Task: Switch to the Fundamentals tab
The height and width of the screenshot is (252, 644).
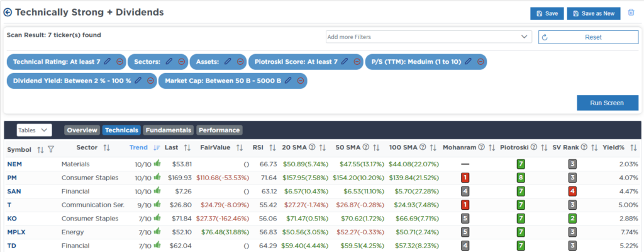Action: (169, 130)
